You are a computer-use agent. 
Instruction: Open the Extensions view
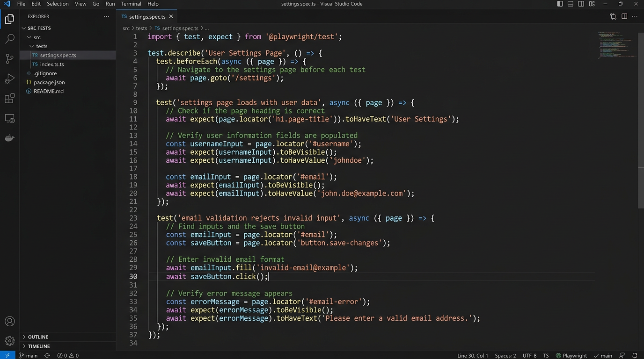(x=10, y=99)
